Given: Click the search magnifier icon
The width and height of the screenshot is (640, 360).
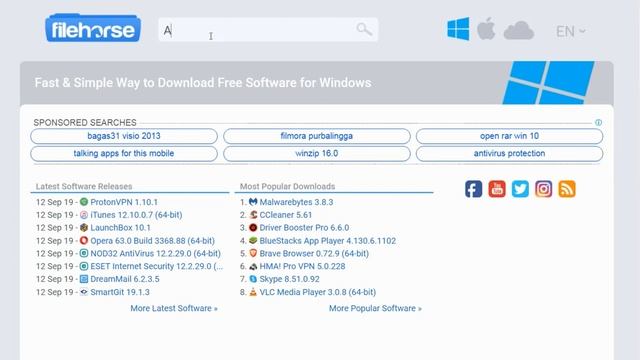Looking at the screenshot, I should tap(364, 29).
